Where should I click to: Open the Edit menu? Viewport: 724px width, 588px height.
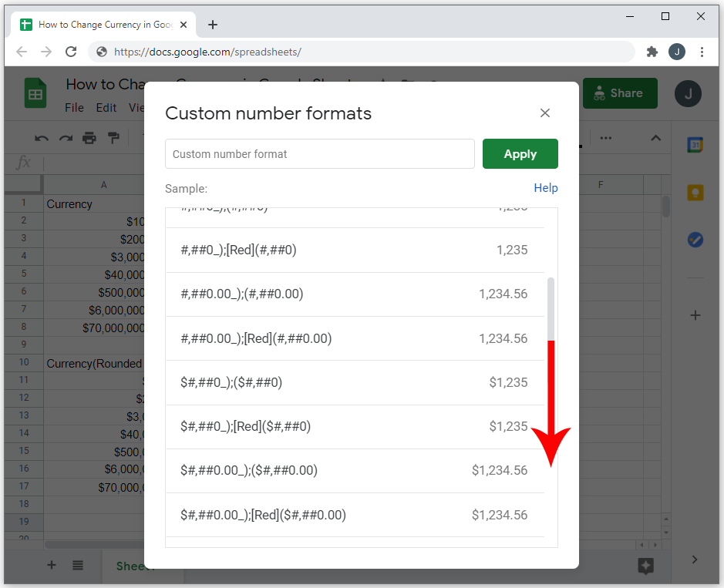click(106, 108)
